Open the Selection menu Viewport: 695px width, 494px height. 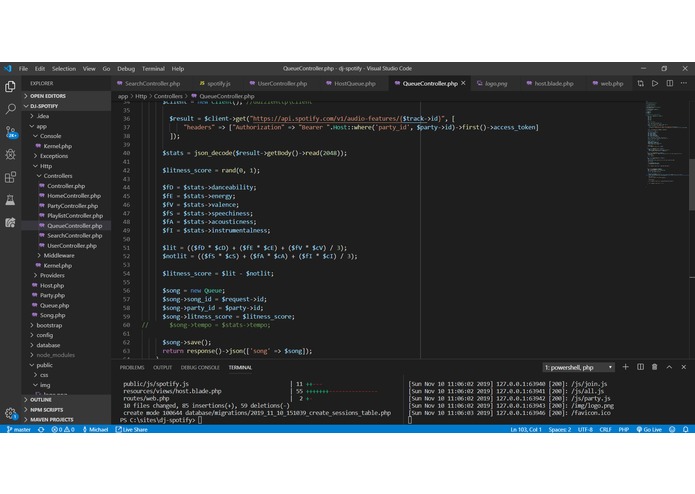point(64,69)
